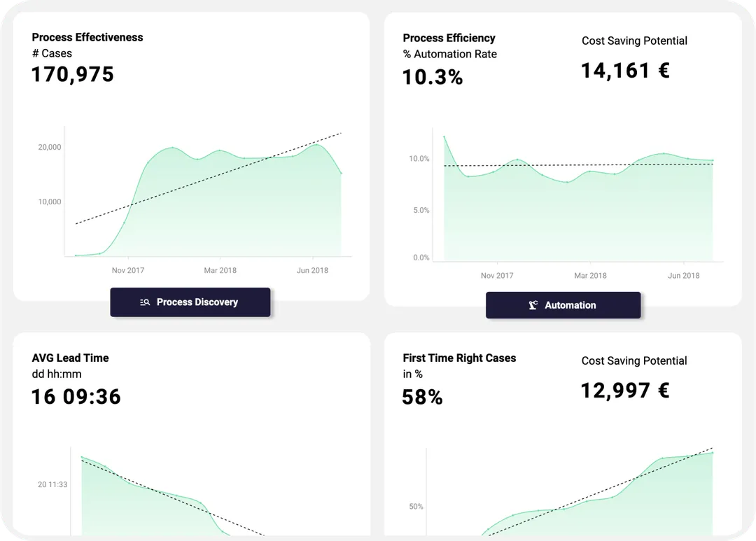The width and height of the screenshot is (756, 541).
Task: Select the Process Efficiency card title
Action: pyautogui.click(x=449, y=38)
